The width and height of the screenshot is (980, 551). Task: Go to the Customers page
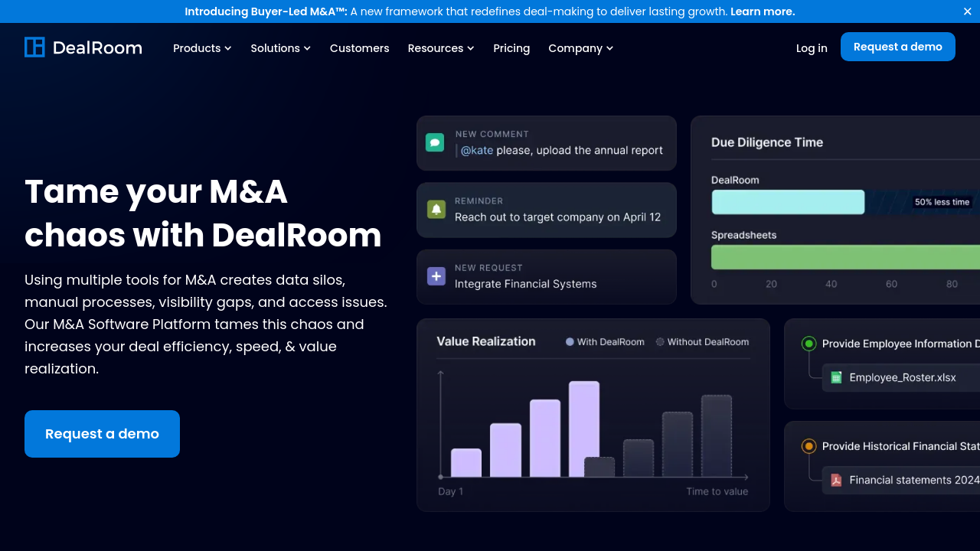[x=359, y=48]
